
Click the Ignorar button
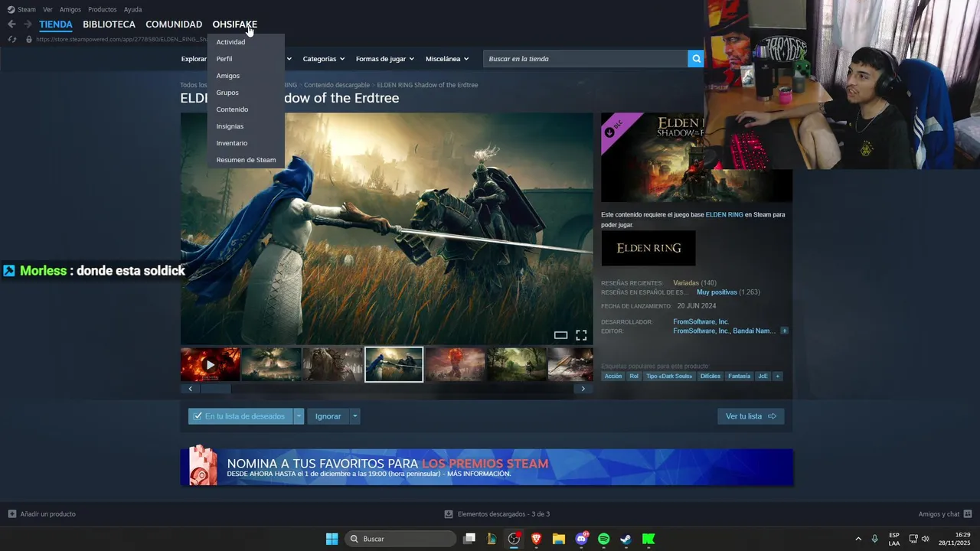tap(328, 416)
